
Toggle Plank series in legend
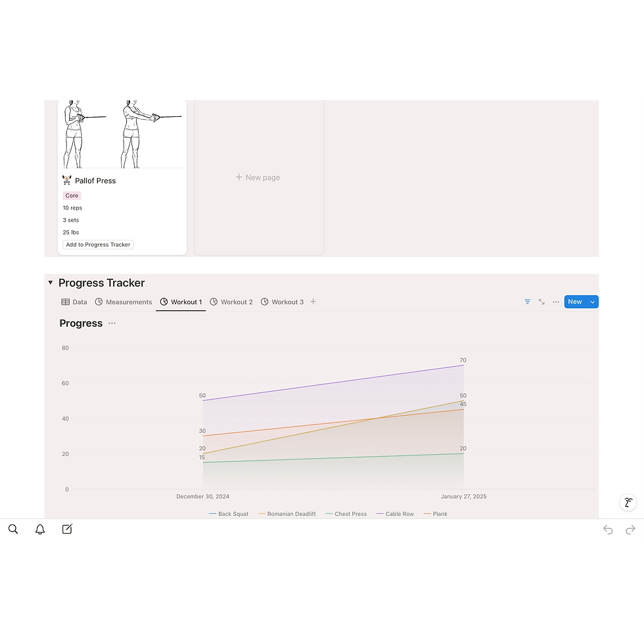[435, 514]
